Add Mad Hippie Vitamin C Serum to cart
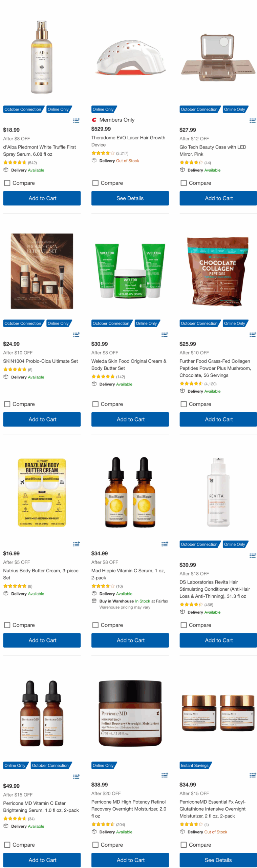This screenshot has height=868, width=257. [x=130, y=640]
